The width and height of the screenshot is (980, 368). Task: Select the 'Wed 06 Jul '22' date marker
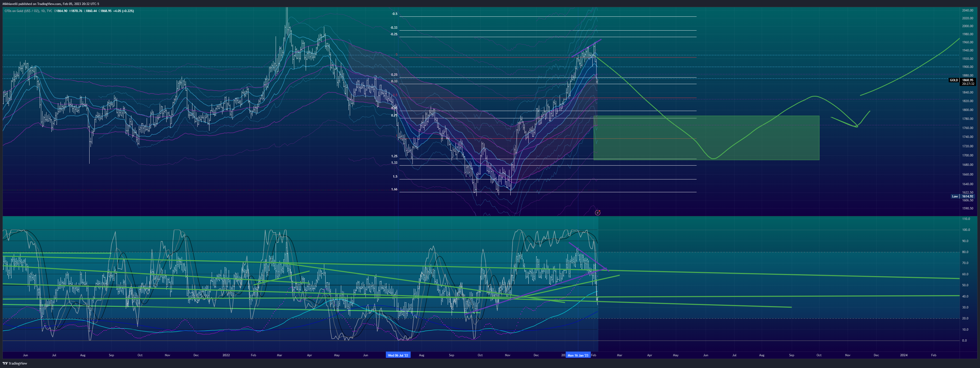[x=398, y=355]
